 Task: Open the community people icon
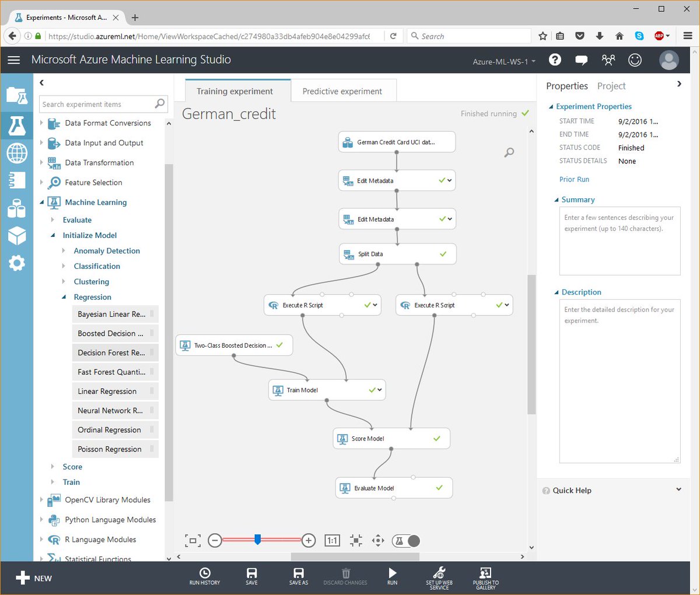(608, 60)
